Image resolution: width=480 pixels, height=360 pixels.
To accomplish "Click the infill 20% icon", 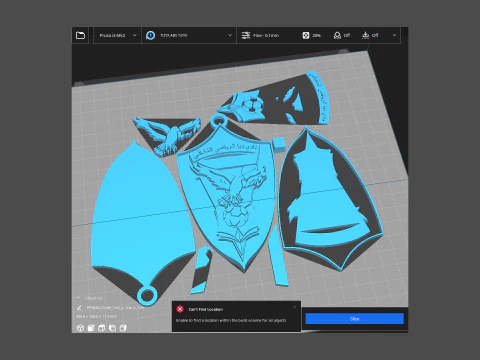I will point(306,35).
